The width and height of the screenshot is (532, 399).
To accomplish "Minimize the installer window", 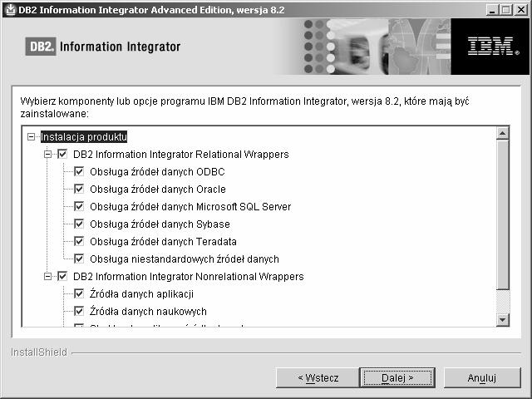I will pyautogui.click(x=492, y=10).
